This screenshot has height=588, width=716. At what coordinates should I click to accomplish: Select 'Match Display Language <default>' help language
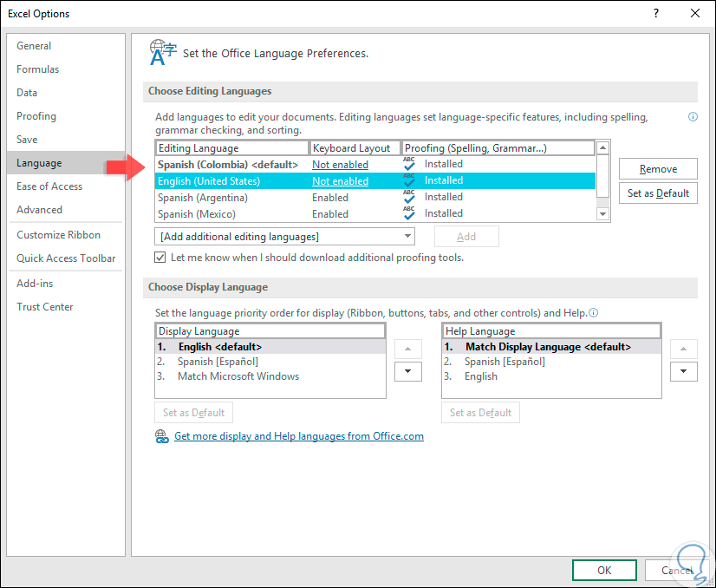pyautogui.click(x=551, y=347)
